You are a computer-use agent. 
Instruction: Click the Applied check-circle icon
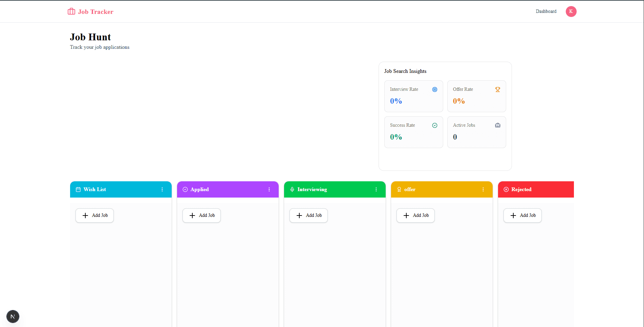(x=185, y=189)
